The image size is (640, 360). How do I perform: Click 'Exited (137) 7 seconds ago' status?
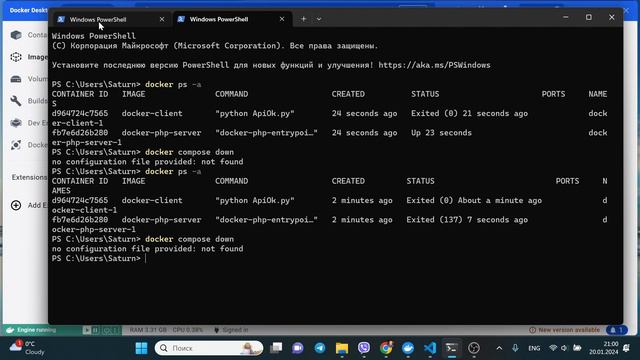pyautogui.click(x=467, y=220)
